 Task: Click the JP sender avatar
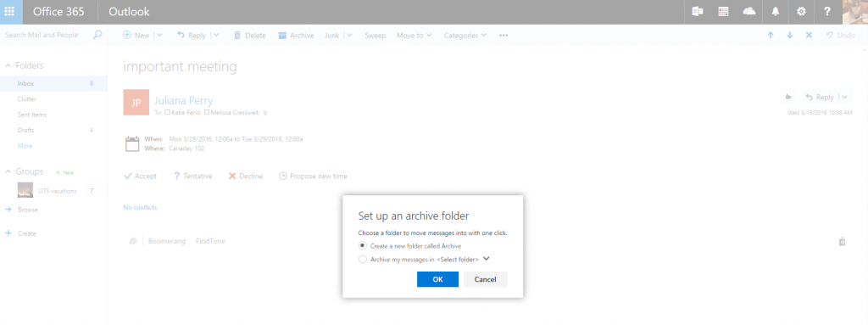coord(136,103)
